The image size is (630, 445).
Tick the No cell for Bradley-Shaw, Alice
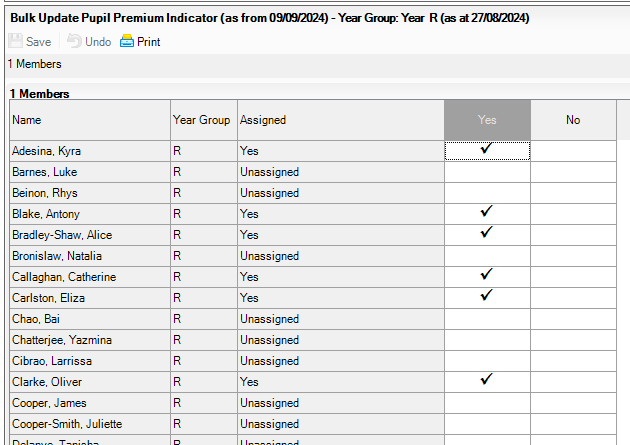click(x=573, y=234)
